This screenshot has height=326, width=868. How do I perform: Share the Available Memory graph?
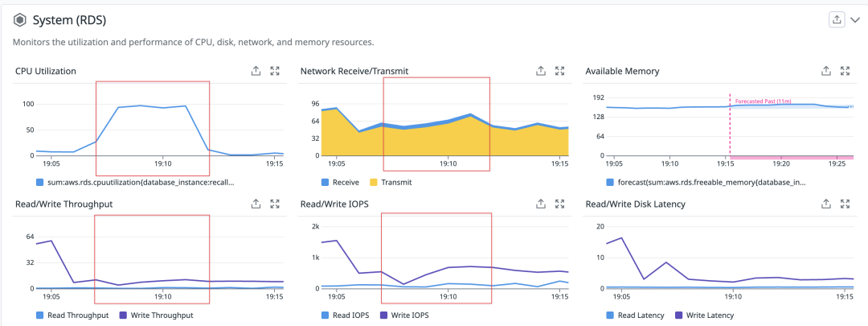pyautogui.click(x=826, y=71)
